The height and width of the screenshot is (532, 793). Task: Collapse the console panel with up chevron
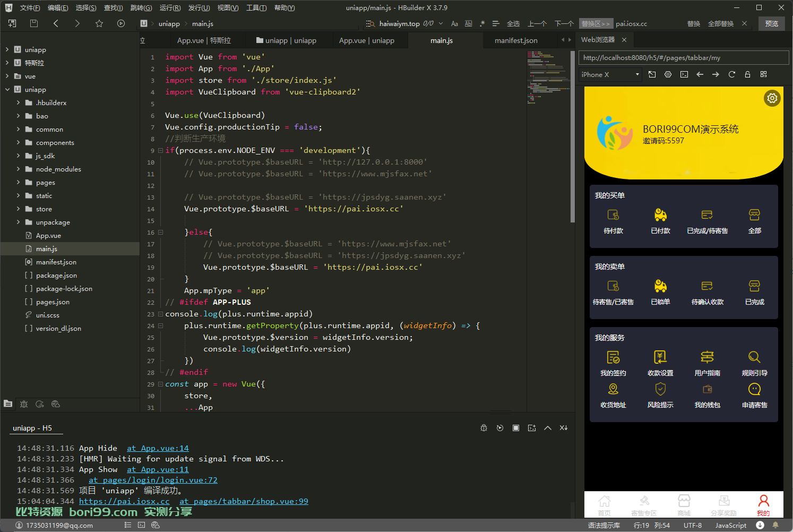pos(548,428)
